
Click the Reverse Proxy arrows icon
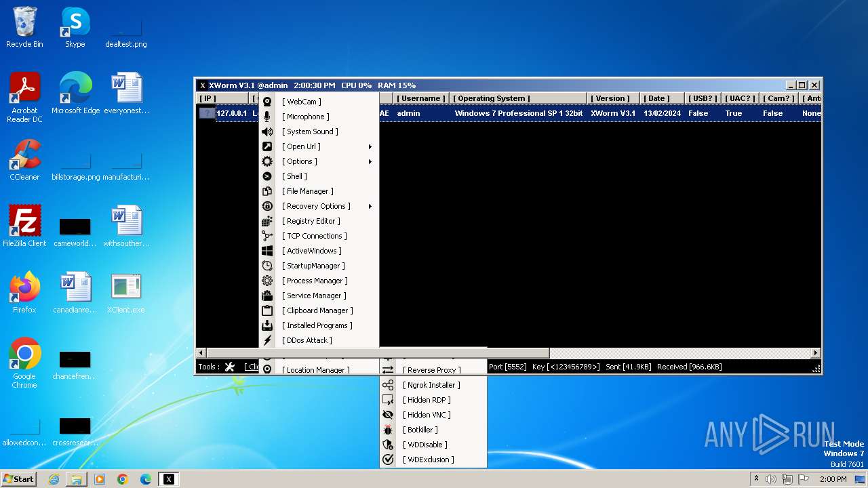pos(388,370)
